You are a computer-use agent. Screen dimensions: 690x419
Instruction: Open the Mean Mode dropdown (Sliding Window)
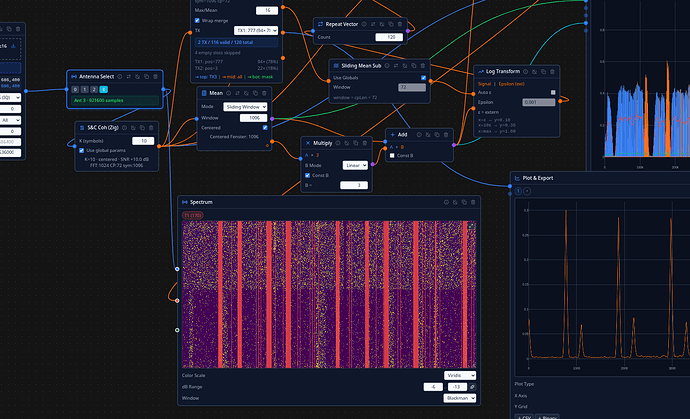(x=247, y=105)
